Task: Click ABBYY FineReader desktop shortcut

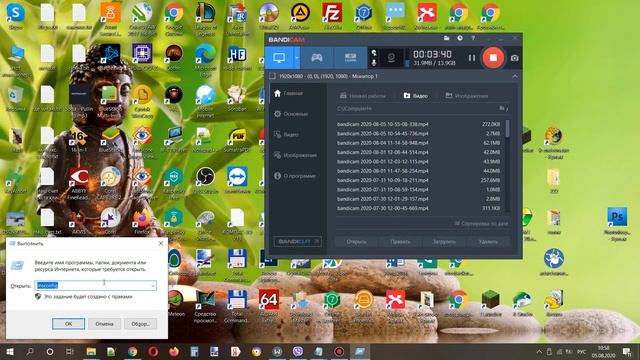Action: (x=79, y=184)
